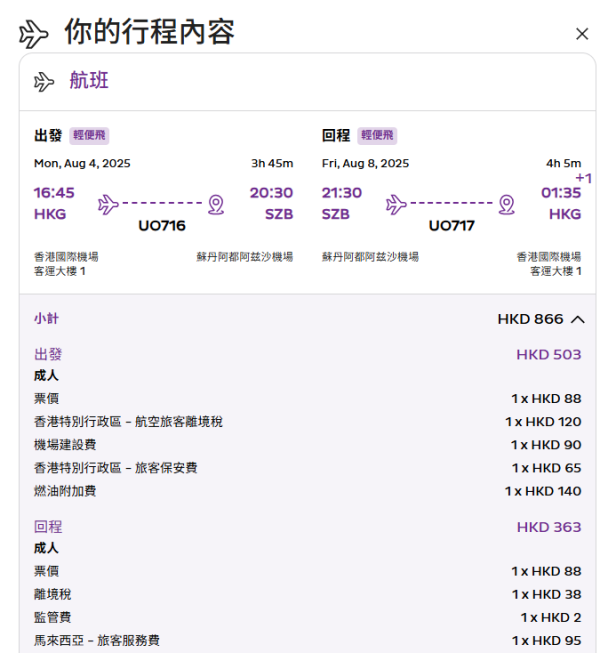Click the 1 x HKD 140 fuel surcharge amount
The image size is (600, 661).
coord(543,492)
